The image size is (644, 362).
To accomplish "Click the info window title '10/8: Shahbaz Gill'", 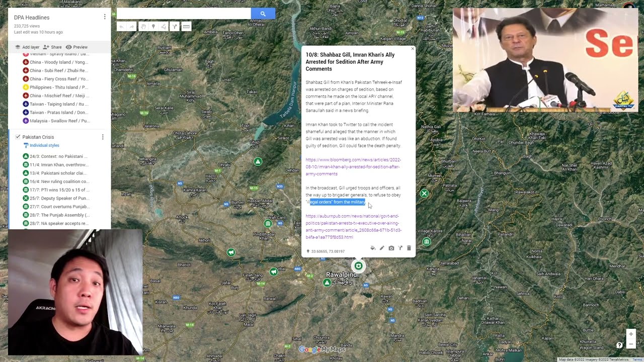I will pyautogui.click(x=350, y=62).
